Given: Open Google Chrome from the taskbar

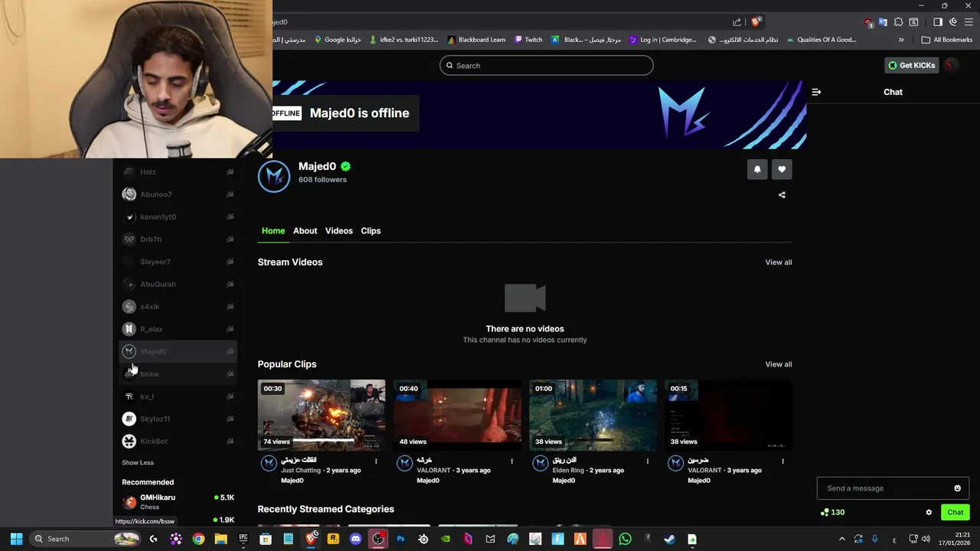Looking at the screenshot, I should pos(198,539).
